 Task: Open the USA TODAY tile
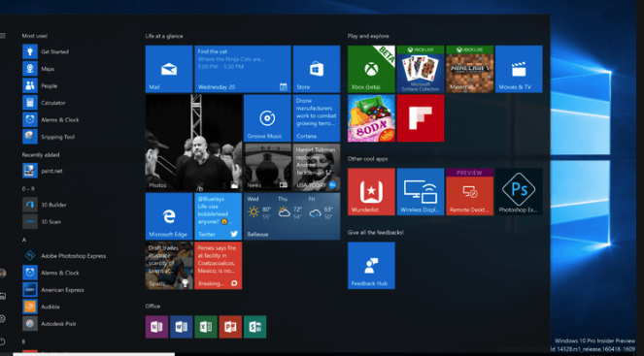(x=317, y=167)
